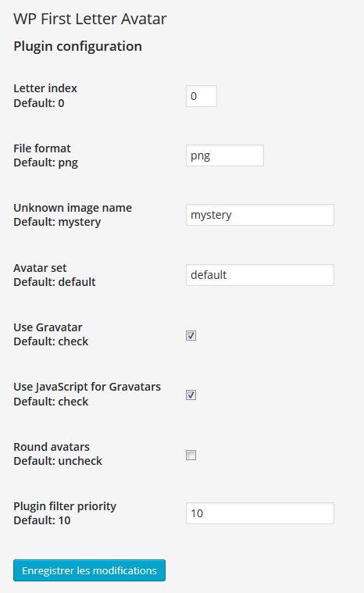
Task: Click the Plugin configuration subheading
Action: click(x=78, y=46)
